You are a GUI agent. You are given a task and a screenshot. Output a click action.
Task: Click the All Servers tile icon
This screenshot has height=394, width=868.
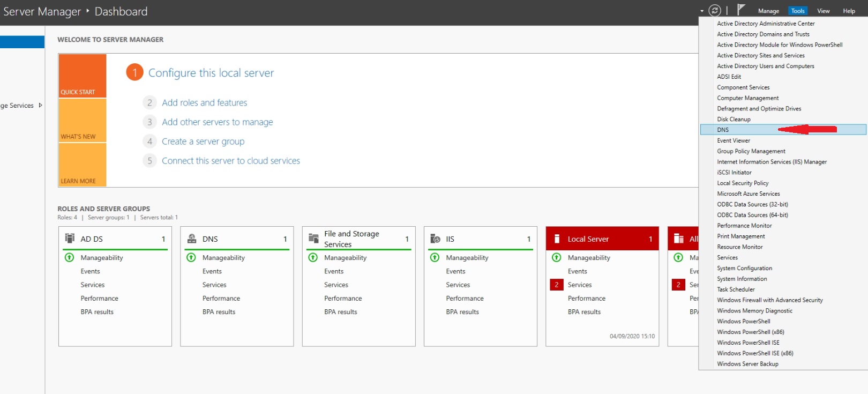(x=679, y=239)
